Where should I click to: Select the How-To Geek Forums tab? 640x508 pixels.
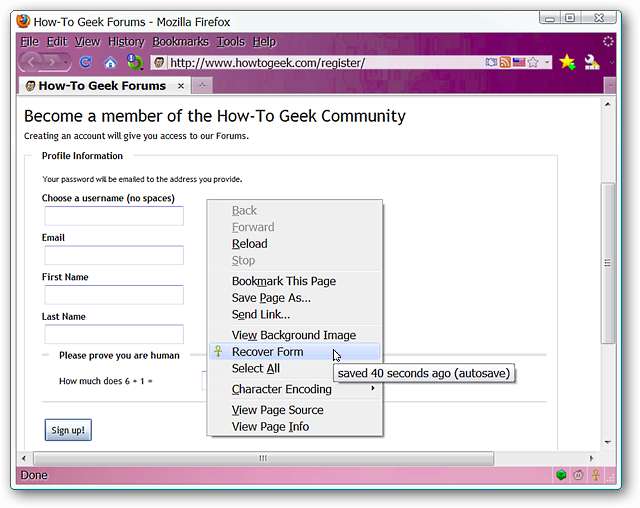[x=102, y=86]
